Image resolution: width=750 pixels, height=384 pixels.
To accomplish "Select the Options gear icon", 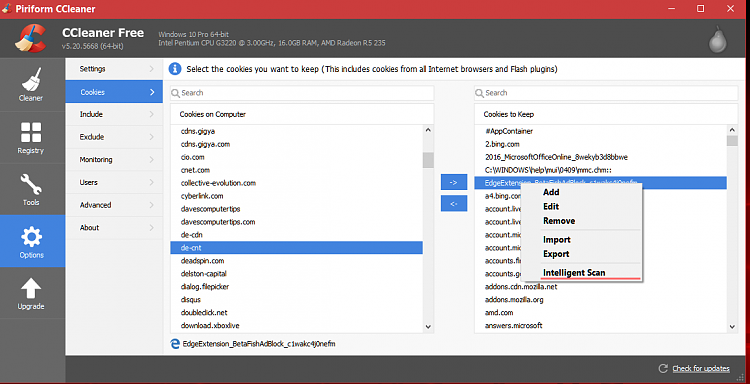I will click(32, 237).
